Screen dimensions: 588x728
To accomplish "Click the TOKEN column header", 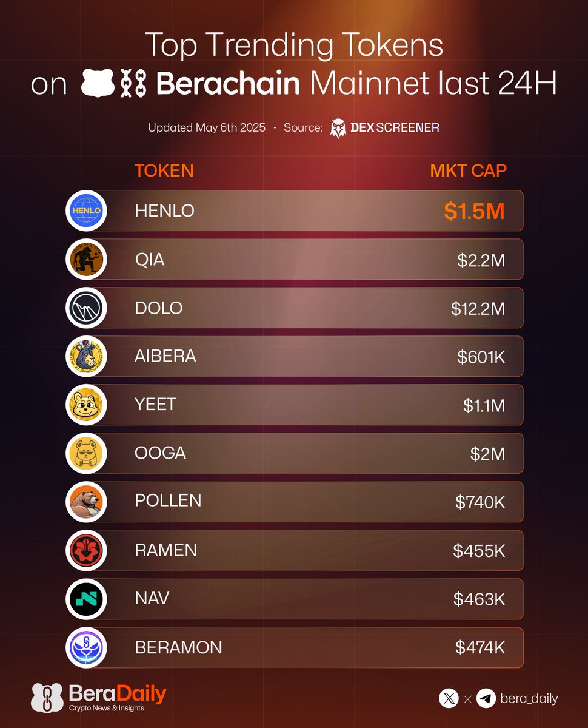I will tap(164, 170).
